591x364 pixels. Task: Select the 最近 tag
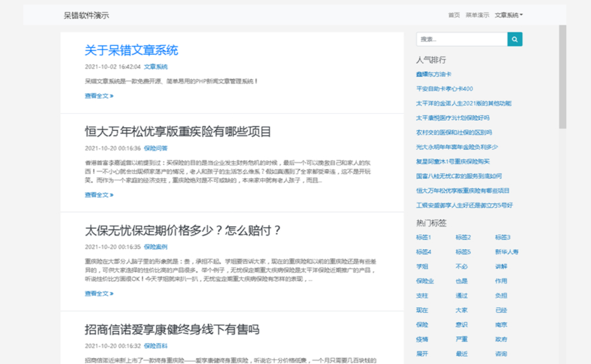pyautogui.click(x=462, y=354)
